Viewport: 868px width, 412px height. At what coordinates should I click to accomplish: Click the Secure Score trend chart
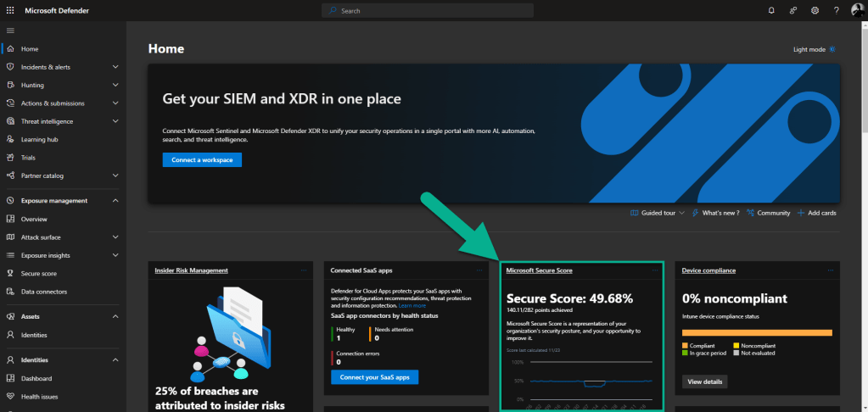580,381
